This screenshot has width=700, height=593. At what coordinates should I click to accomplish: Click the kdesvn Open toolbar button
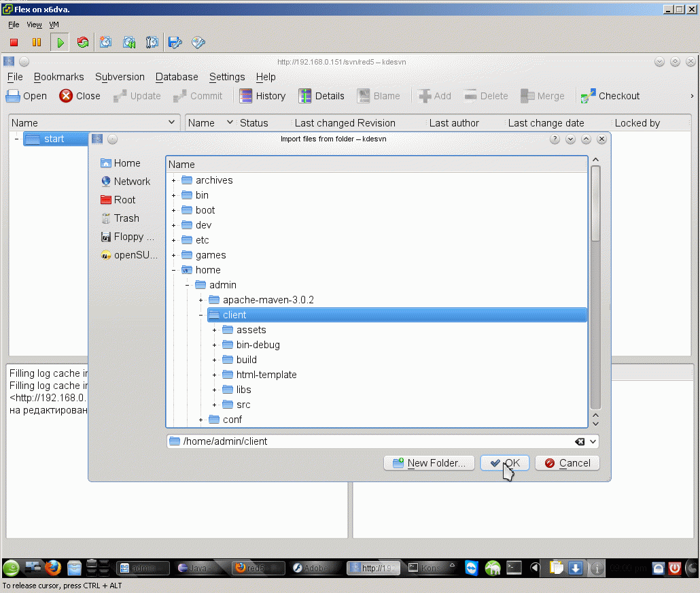[27, 96]
